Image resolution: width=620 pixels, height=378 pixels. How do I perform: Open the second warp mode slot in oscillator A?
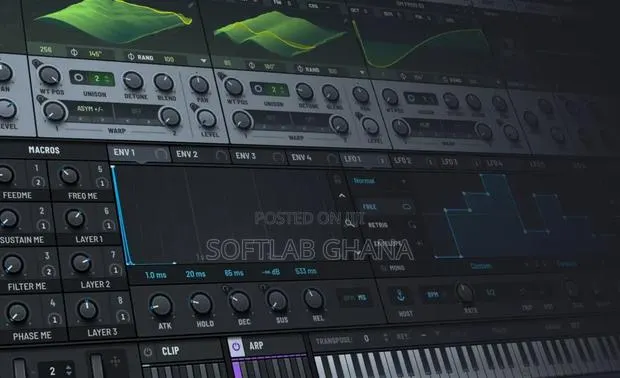[136, 112]
